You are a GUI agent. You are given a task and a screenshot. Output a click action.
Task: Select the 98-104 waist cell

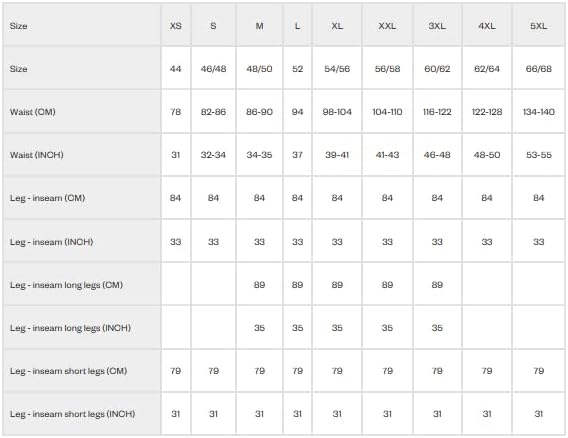coord(337,112)
